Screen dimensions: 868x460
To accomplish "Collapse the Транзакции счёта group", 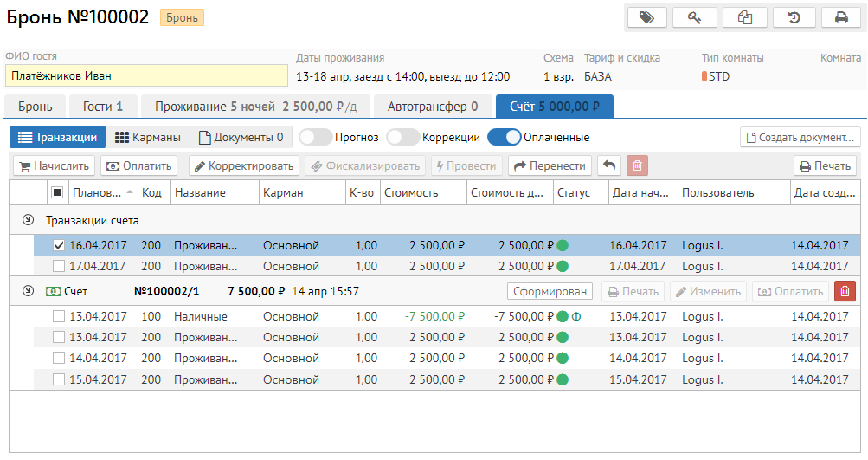I will pos(28,221).
